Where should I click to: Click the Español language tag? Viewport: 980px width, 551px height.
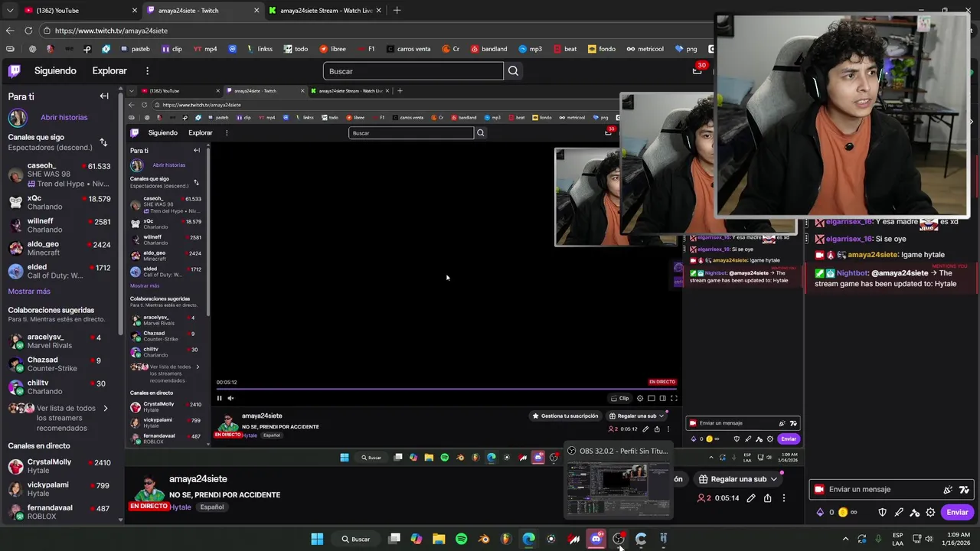[212, 507]
